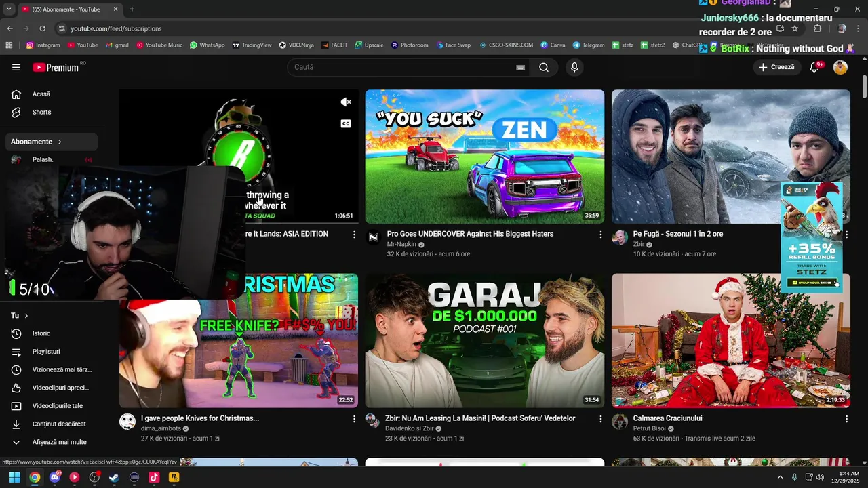Open the account avatar menu
The image size is (868, 488).
[x=840, y=67]
